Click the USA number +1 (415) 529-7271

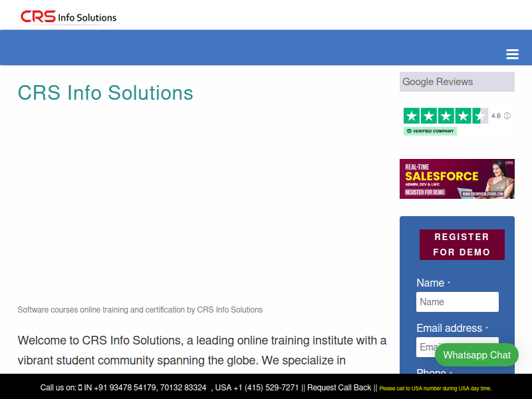click(266, 388)
